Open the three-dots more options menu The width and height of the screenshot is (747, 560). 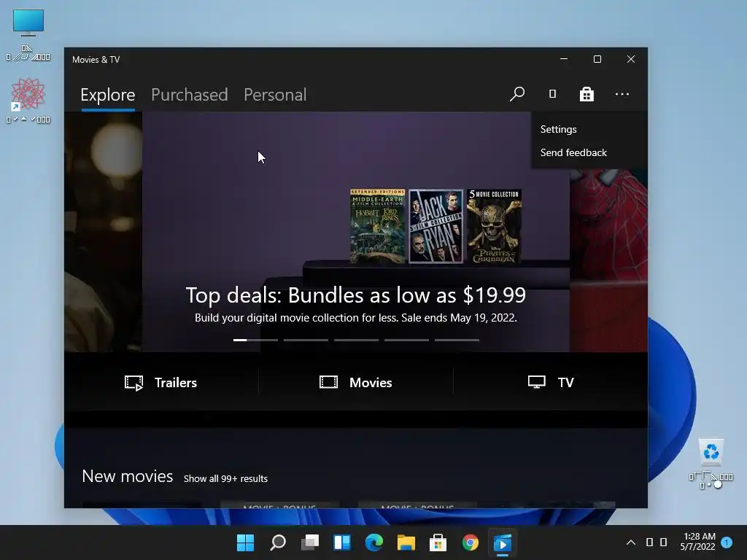pos(622,94)
